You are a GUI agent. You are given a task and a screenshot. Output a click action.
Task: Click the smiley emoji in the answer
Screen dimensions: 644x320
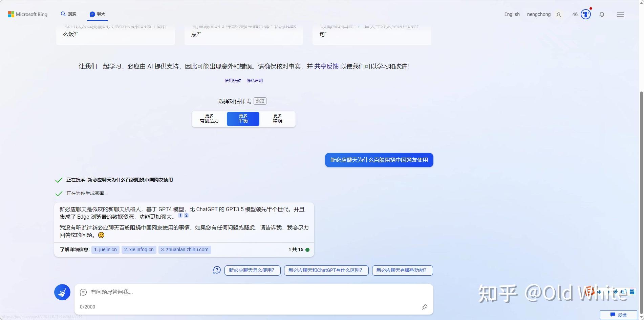(x=101, y=235)
